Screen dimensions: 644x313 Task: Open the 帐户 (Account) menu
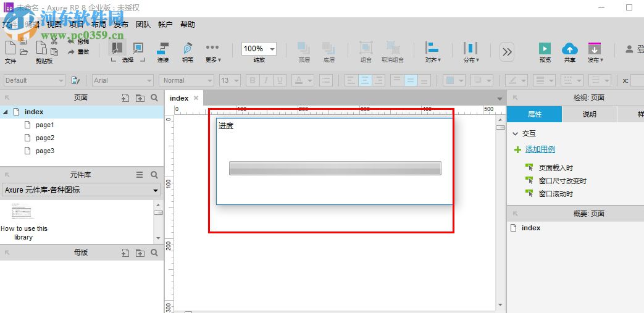click(x=165, y=24)
